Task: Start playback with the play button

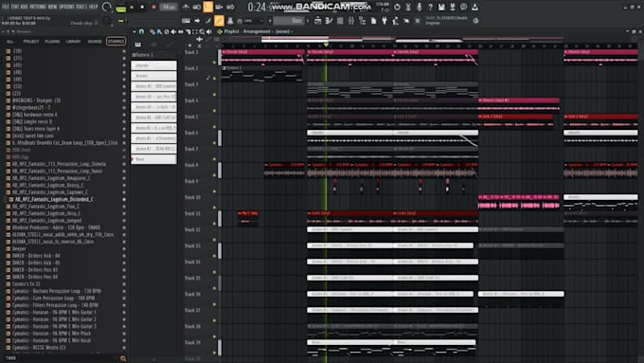Action: pyautogui.click(x=132, y=7)
